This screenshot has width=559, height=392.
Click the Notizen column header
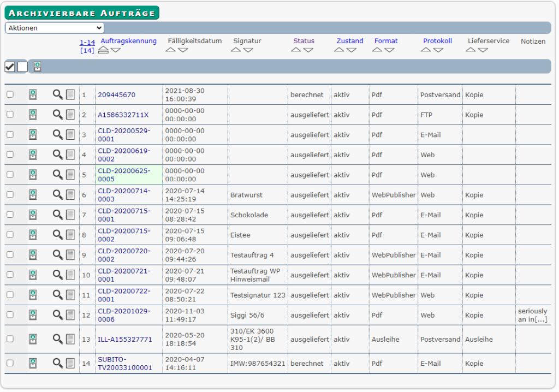point(533,41)
